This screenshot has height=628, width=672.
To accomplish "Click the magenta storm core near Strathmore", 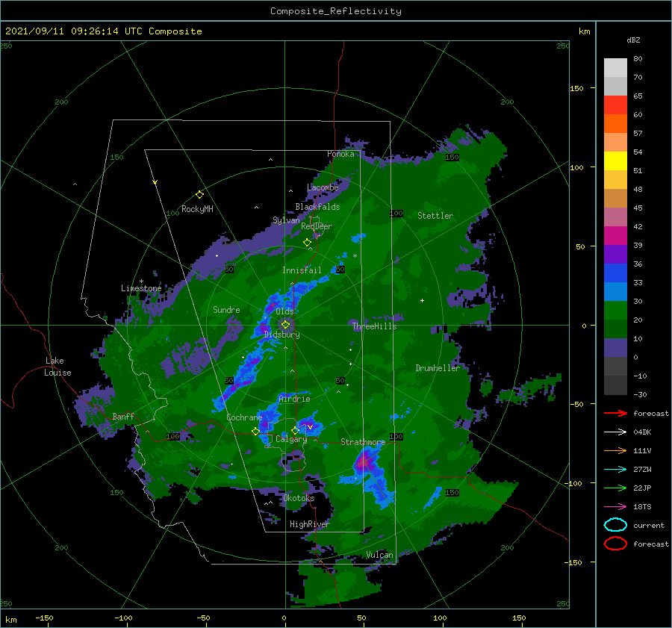I will click(x=364, y=461).
